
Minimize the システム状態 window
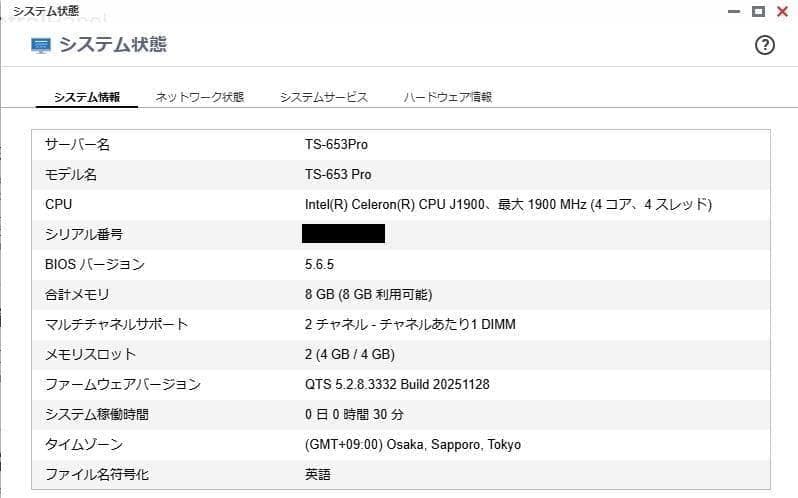click(x=734, y=11)
